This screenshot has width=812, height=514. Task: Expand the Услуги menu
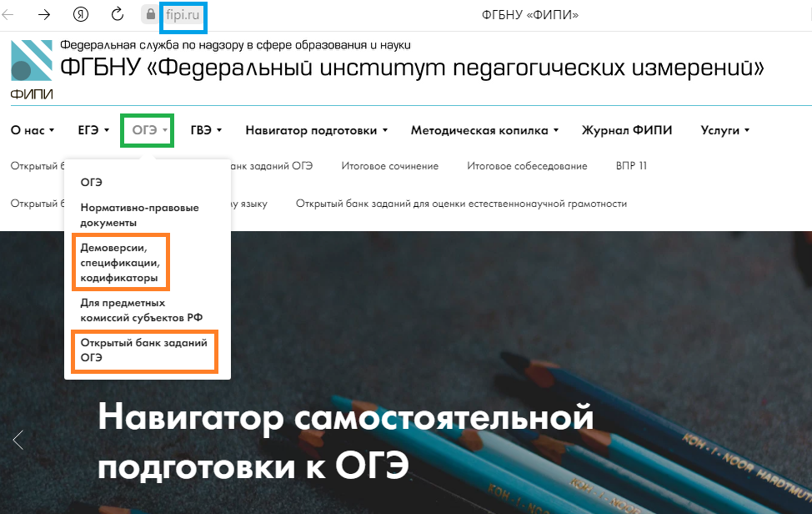(x=725, y=130)
